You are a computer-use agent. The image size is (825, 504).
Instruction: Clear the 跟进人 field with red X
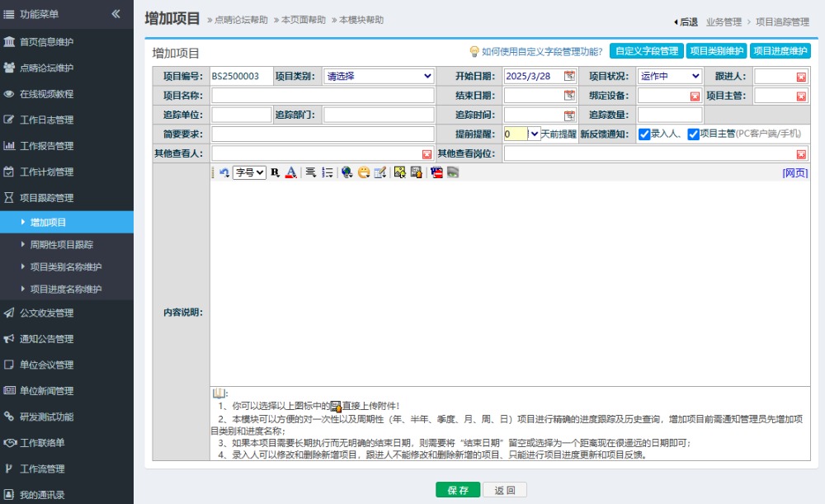tap(801, 77)
